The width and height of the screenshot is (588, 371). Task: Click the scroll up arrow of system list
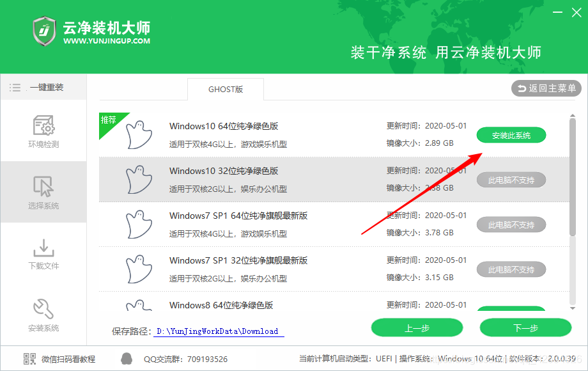click(573, 116)
